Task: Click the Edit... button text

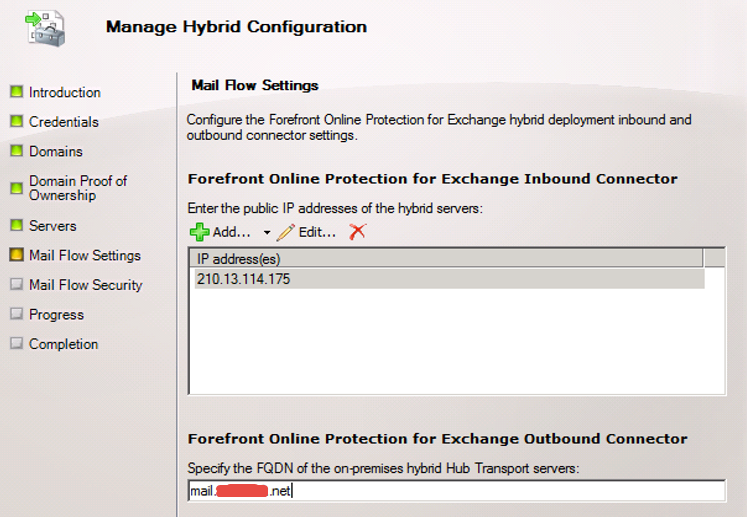Action: click(x=317, y=232)
